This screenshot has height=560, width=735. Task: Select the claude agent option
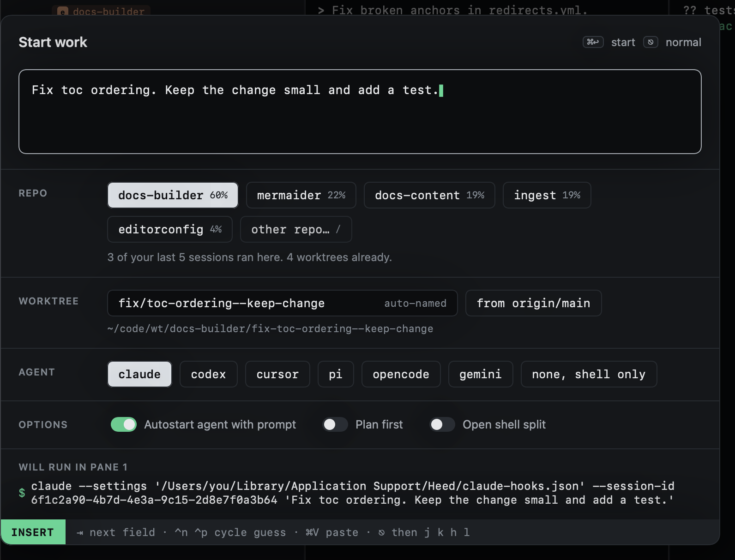pos(139,374)
